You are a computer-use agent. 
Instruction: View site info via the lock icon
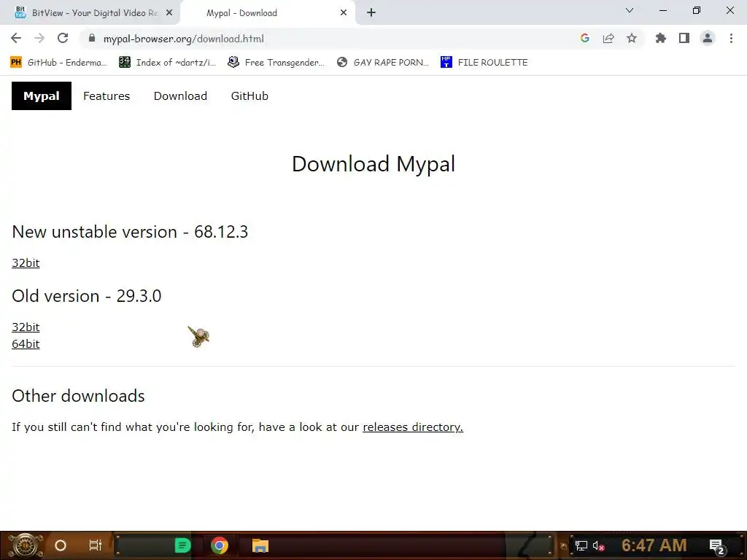(92, 38)
